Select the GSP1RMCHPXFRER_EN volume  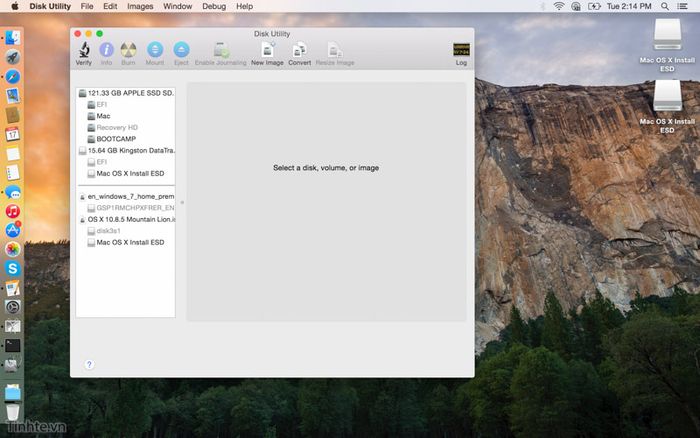click(x=131, y=208)
